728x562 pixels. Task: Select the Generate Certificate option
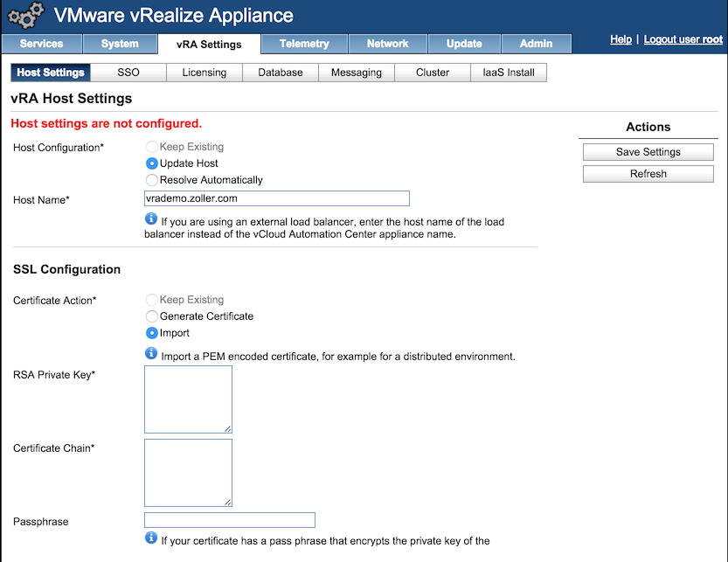coord(152,316)
